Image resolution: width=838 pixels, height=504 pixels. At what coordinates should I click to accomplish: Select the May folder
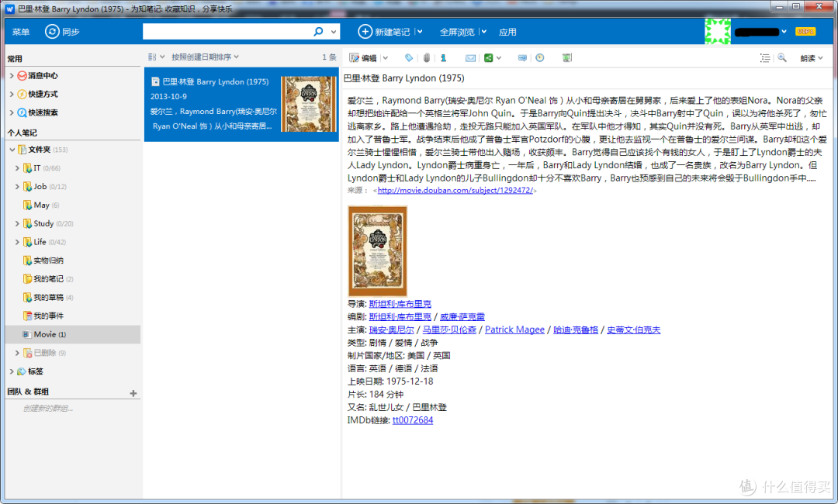click(41, 205)
